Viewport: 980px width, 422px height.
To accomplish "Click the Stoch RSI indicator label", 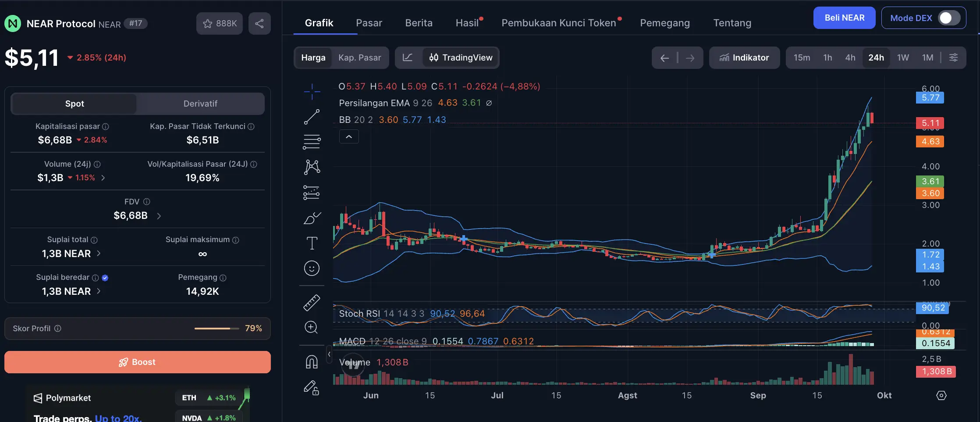I will tap(359, 314).
